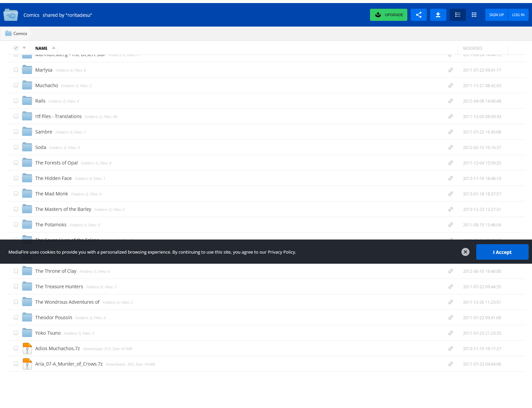
Task: Open the rtf-files - Translations folder
Action: click(x=58, y=116)
